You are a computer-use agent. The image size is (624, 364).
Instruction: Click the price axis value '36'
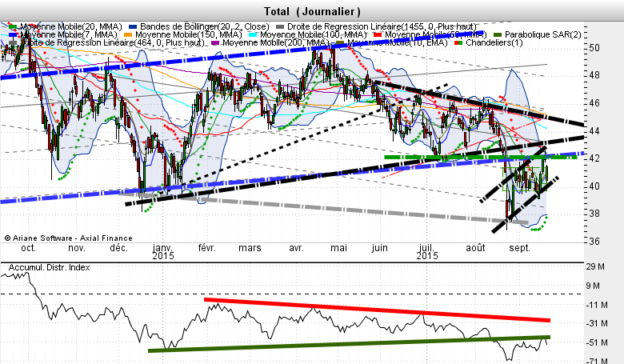click(594, 242)
